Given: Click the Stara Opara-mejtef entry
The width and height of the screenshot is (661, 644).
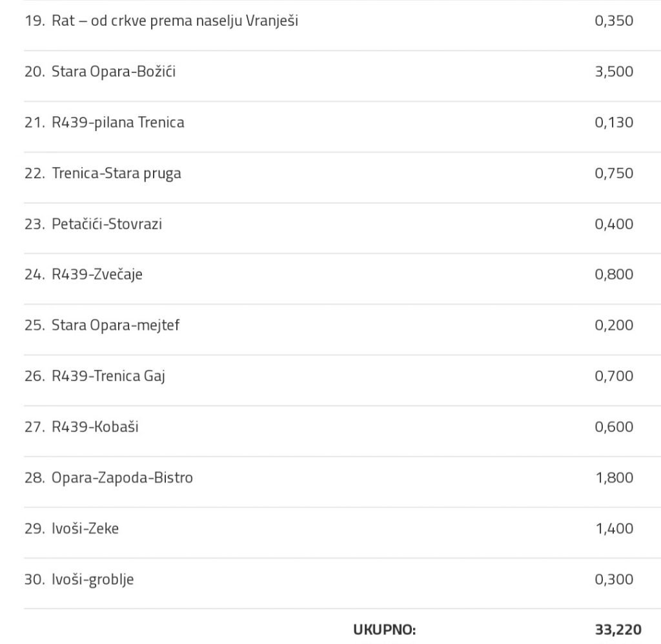Looking at the screenshot, I should 116,325.
